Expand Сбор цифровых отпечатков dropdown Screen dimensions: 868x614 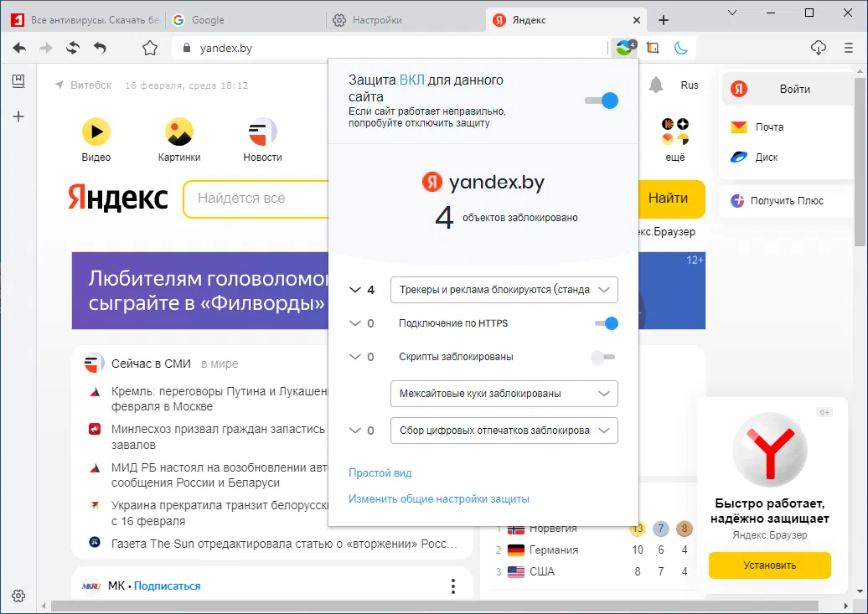tap(504, 431)
